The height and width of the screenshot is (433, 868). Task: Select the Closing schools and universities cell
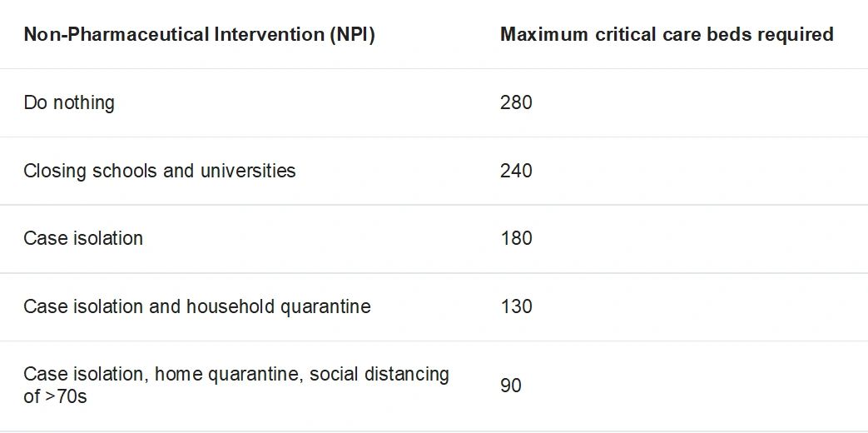coord(160,171)
